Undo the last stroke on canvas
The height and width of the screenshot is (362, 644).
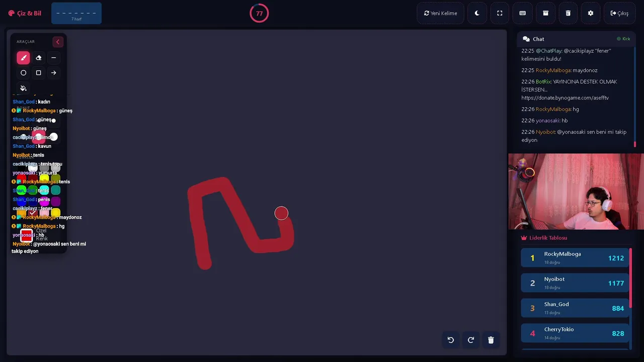pos(451,340)
